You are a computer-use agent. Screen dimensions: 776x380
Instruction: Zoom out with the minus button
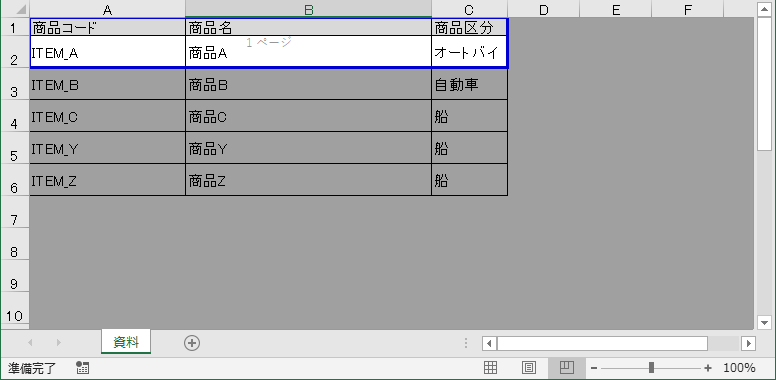click(x=594, y=368)
